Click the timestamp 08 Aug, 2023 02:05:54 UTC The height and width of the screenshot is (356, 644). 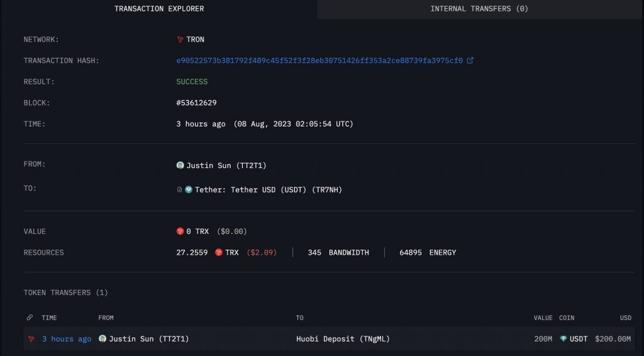293,124
